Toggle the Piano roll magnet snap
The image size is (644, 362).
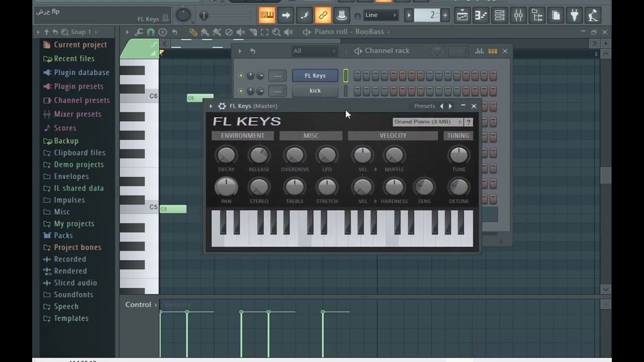pos(150,32)
